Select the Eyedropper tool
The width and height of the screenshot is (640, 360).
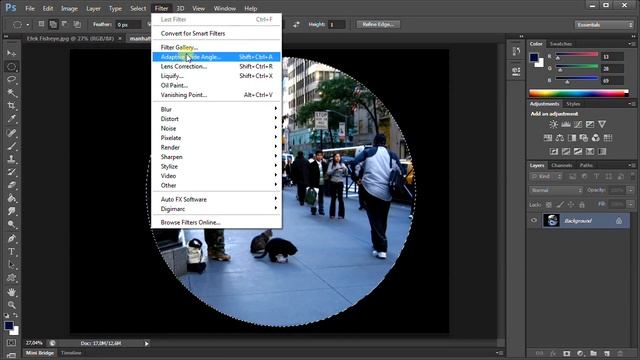(x=11, y=119)
